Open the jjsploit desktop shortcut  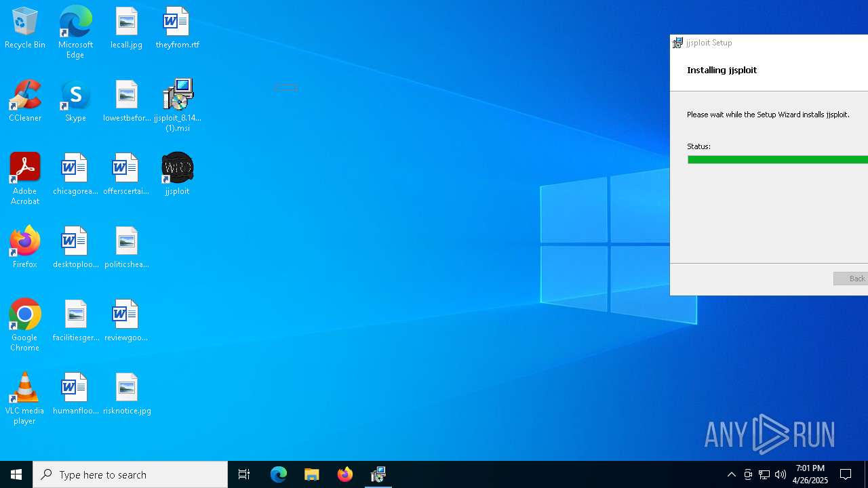click(x=177, y=175)
